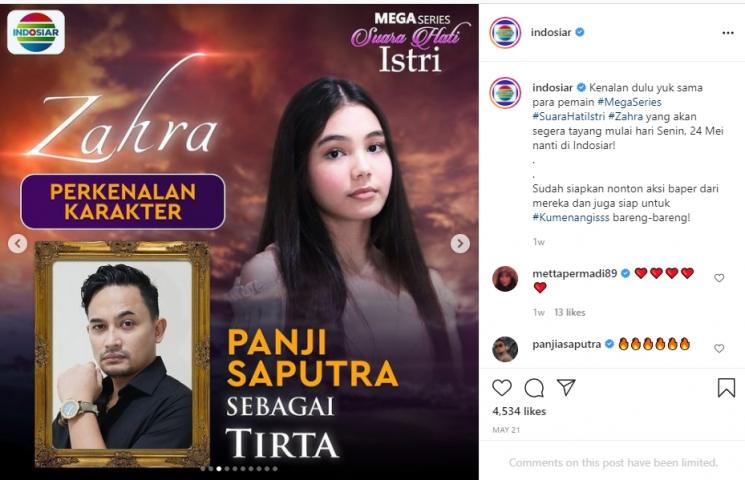View 13 likes on mettapermadi89 comment
Screen dimensions: 745x480
point(570,312)
